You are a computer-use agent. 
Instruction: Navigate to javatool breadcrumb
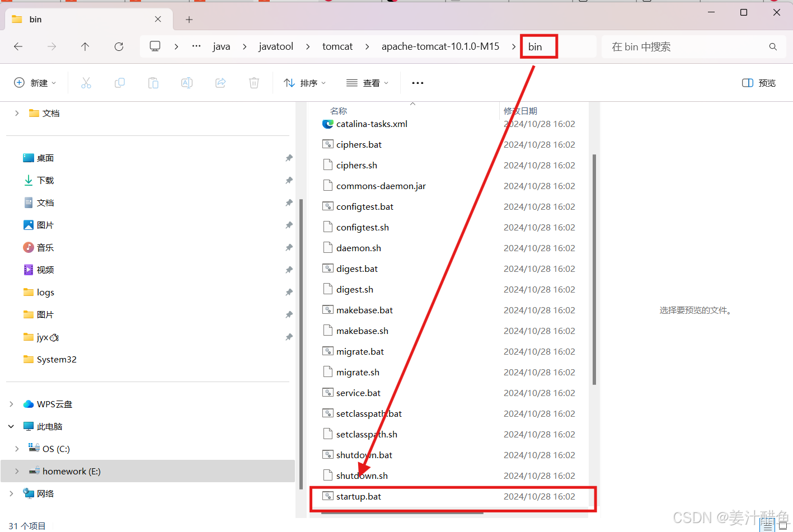pos(276,46)
